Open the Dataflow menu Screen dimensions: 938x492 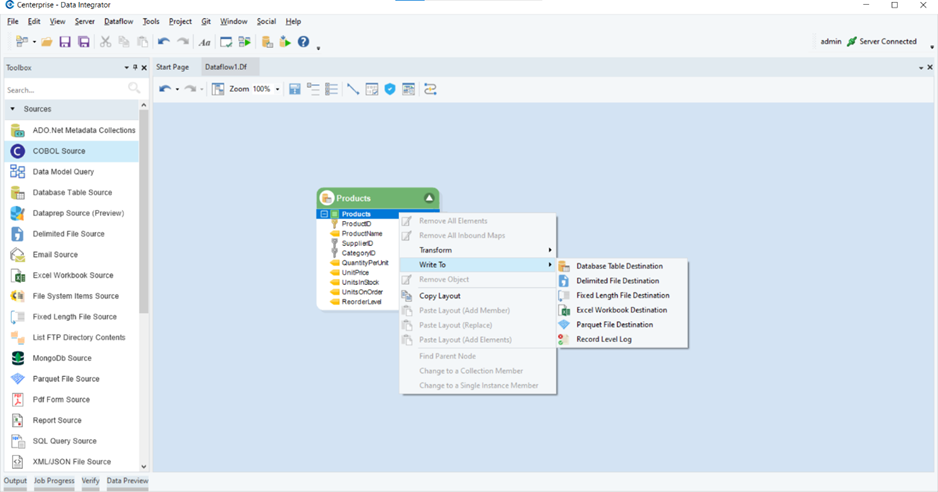[x=118, y=21]
